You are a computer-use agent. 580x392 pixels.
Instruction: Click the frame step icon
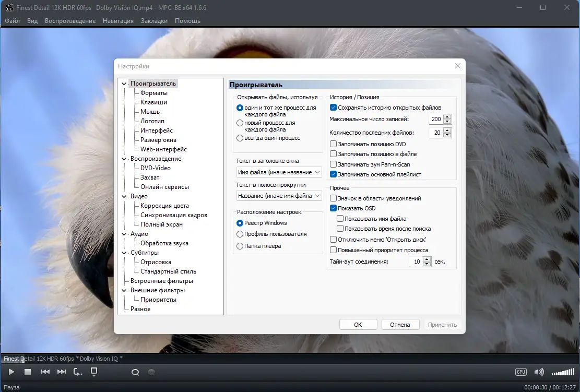(78, 372)
